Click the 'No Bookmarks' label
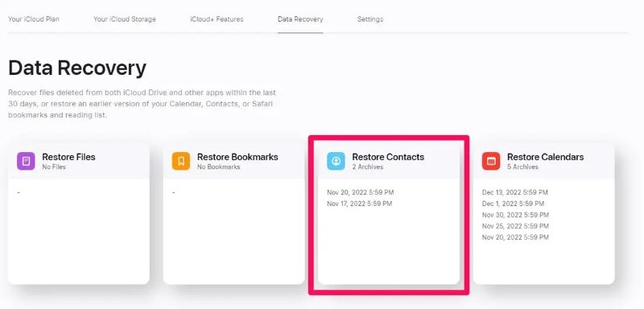 click(x=218, y=167)
